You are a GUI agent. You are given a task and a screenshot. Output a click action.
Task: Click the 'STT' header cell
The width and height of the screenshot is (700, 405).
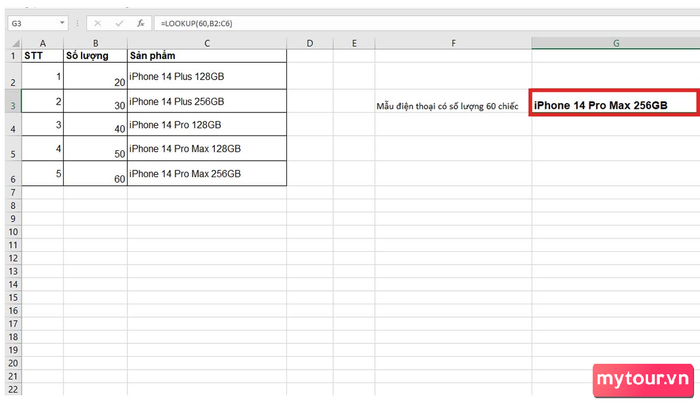42,56
